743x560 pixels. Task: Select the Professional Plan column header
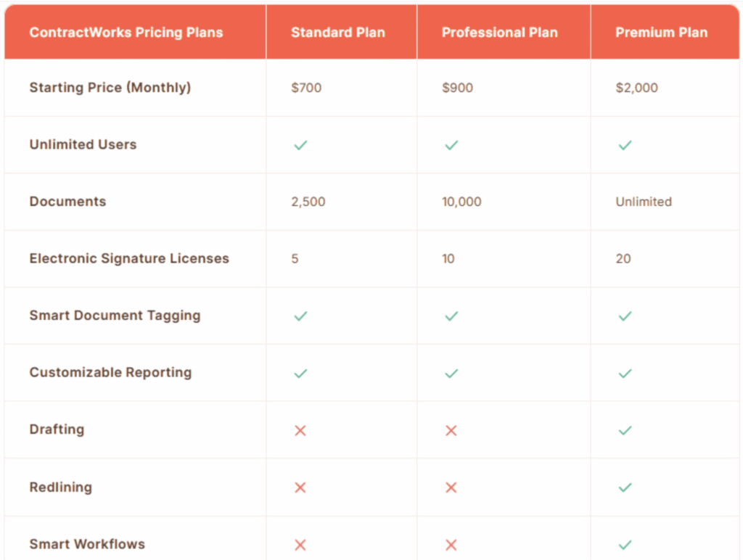click(500, 32)
